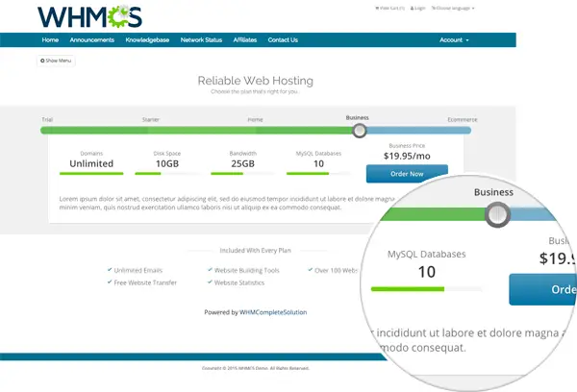Click the Disk Space progress bar

pos(167,174)
